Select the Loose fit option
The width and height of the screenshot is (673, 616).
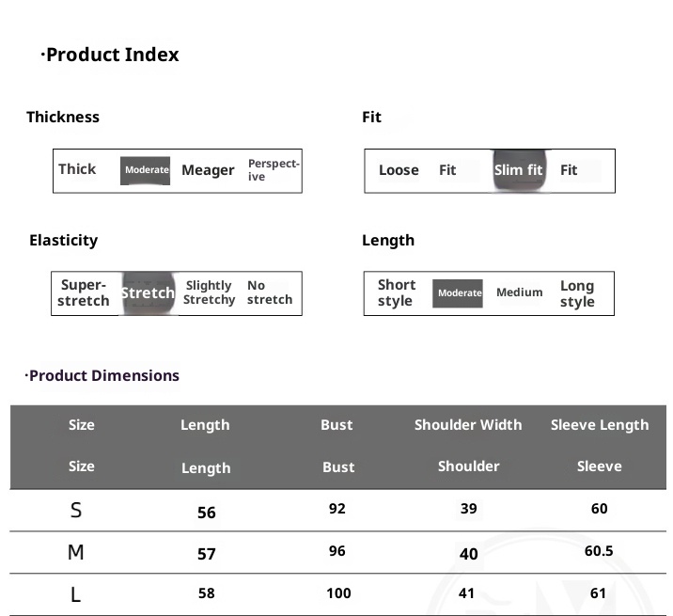click(x=399, y=170)
